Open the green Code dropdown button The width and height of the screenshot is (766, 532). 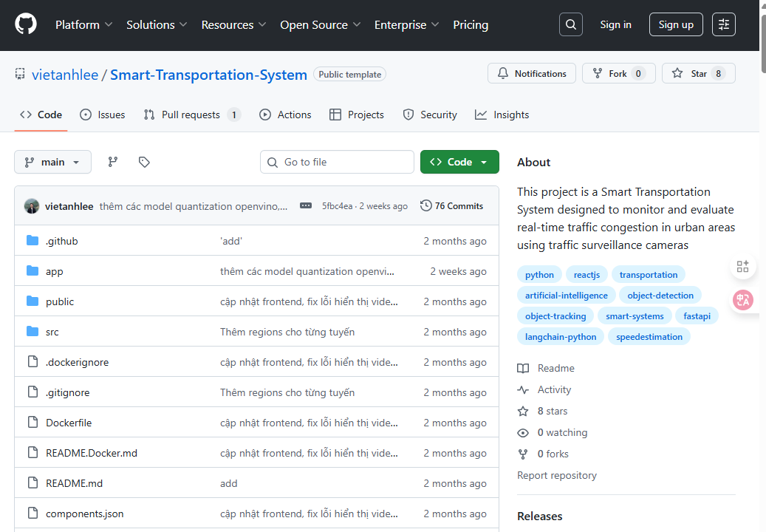459,162
